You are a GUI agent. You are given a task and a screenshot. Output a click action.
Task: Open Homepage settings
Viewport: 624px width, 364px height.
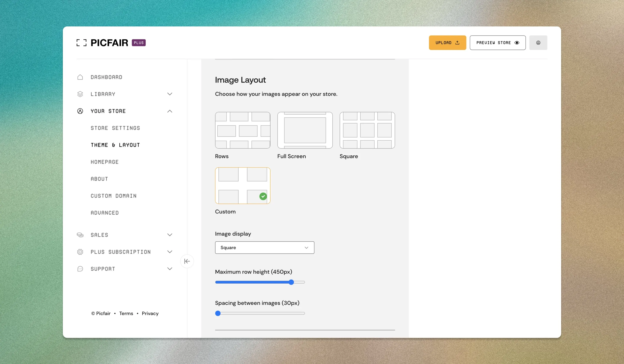pos(104,162)
